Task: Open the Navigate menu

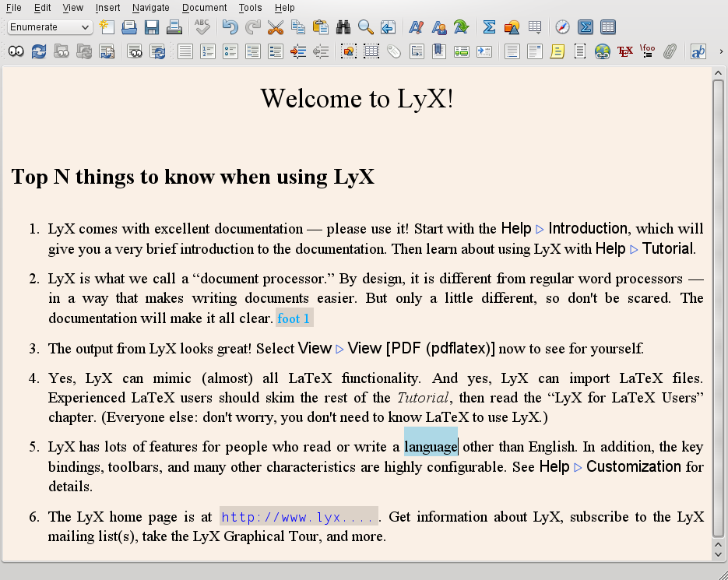Action: click(x=150, y=8)
